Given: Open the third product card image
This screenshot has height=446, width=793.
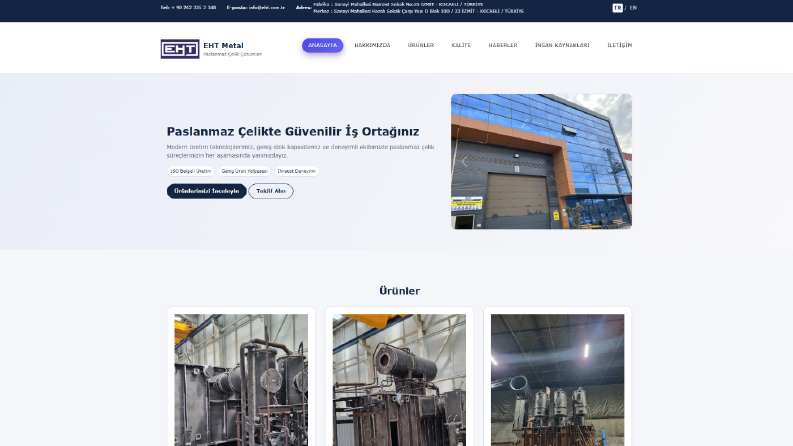Looking at the screenshot, I should pyautogui.click(x=557, y=380).
